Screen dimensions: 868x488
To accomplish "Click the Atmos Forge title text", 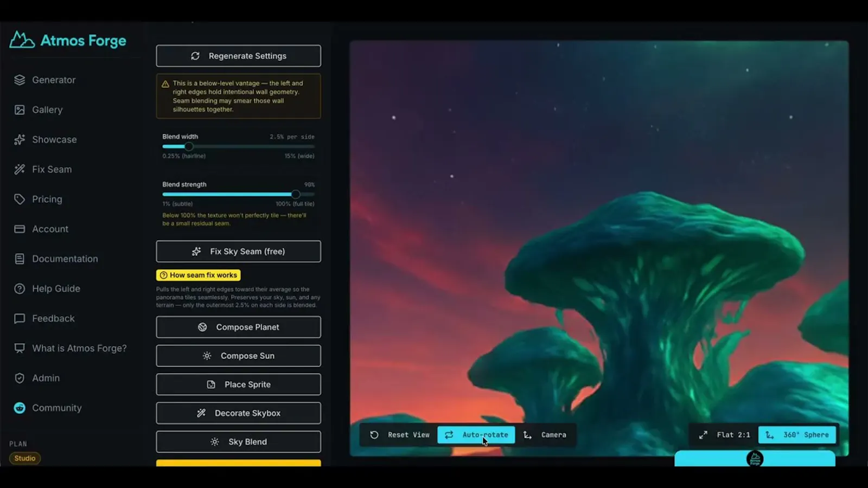I will [83, 41].
